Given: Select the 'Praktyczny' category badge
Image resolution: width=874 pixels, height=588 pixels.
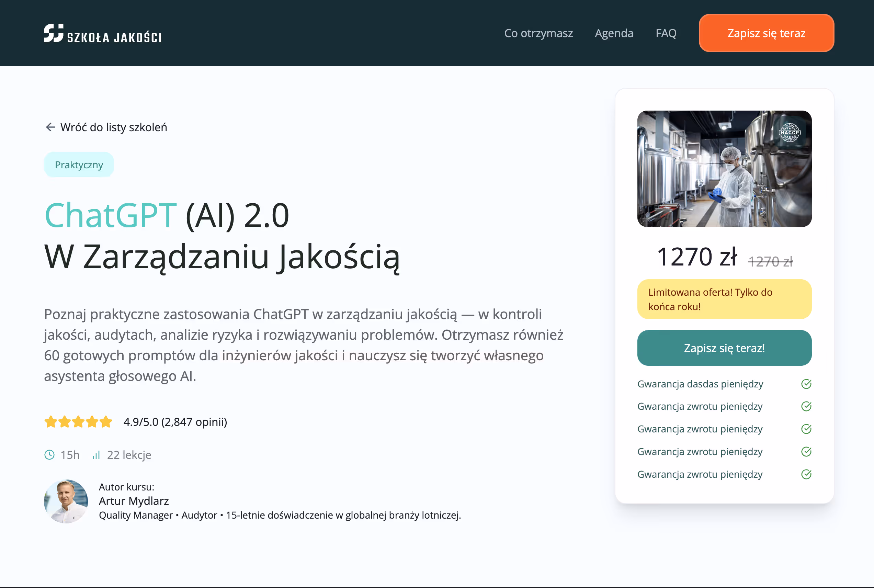Looking at the screenshot, I should pos(79,164).
